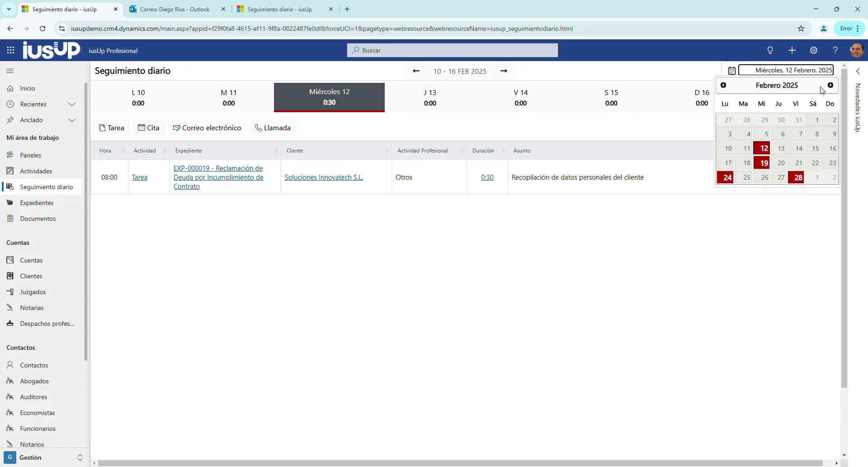The width and height of the screenshot is (868, 467).
Task: Expand the Recientes section
Action: coord(71,105)
